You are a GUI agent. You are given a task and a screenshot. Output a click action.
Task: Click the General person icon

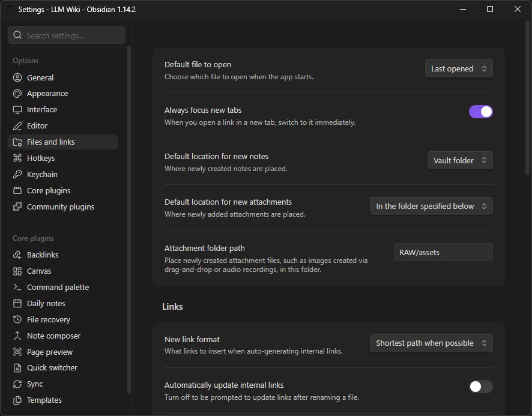(17, 77)
